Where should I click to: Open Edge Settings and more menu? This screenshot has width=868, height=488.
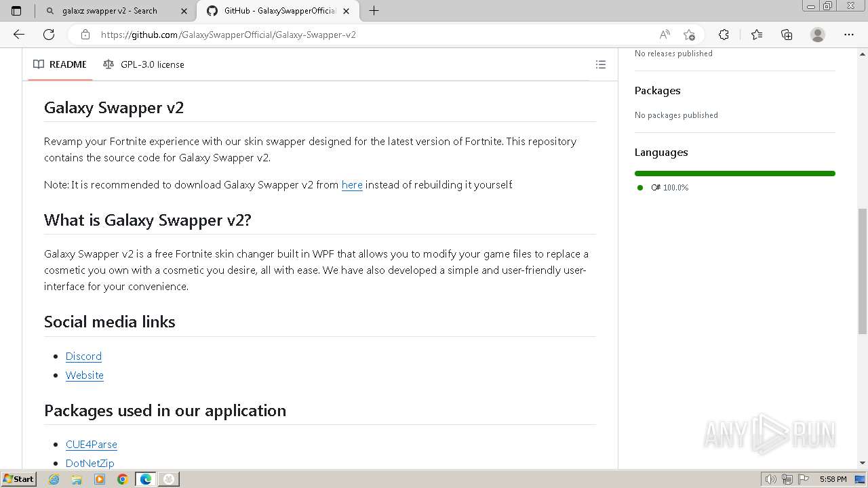(849, 35)
